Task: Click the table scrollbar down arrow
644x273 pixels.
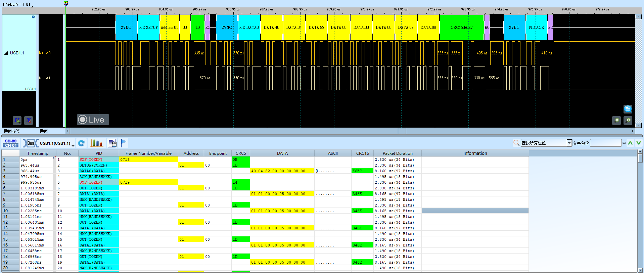Action: 640,270
